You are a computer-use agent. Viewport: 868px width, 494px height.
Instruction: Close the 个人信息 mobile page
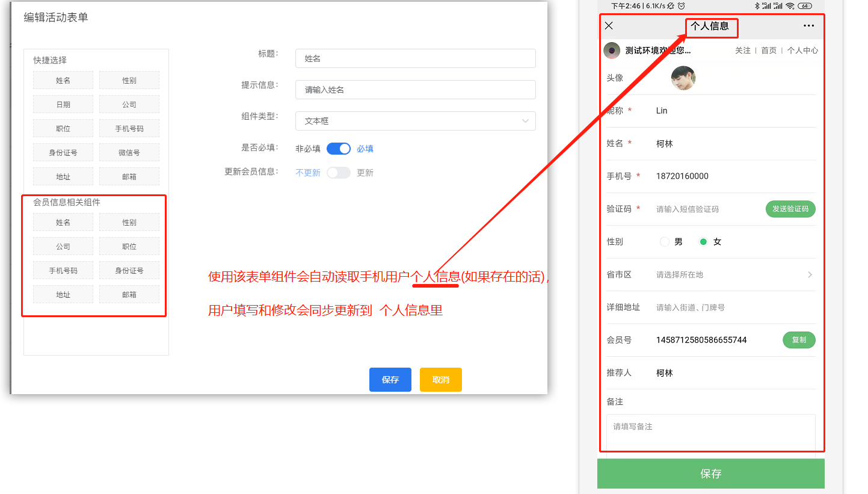609,25
